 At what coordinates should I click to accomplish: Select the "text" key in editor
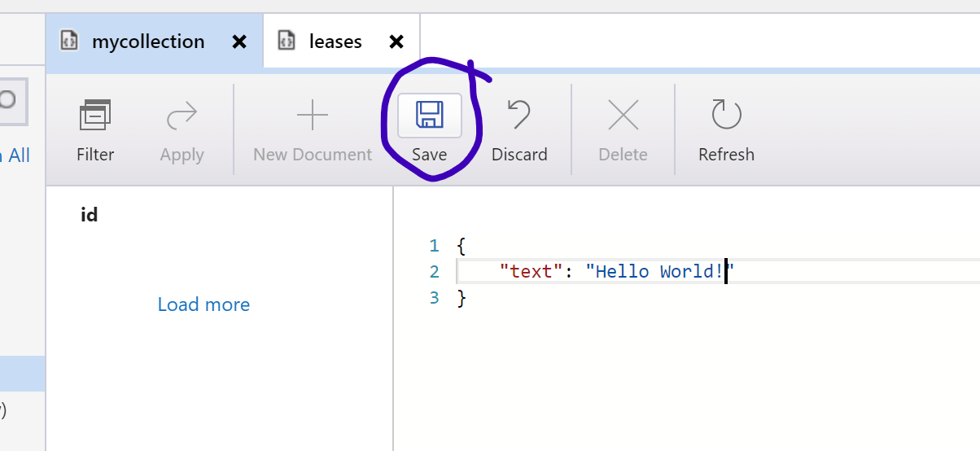tap(532, 271)
